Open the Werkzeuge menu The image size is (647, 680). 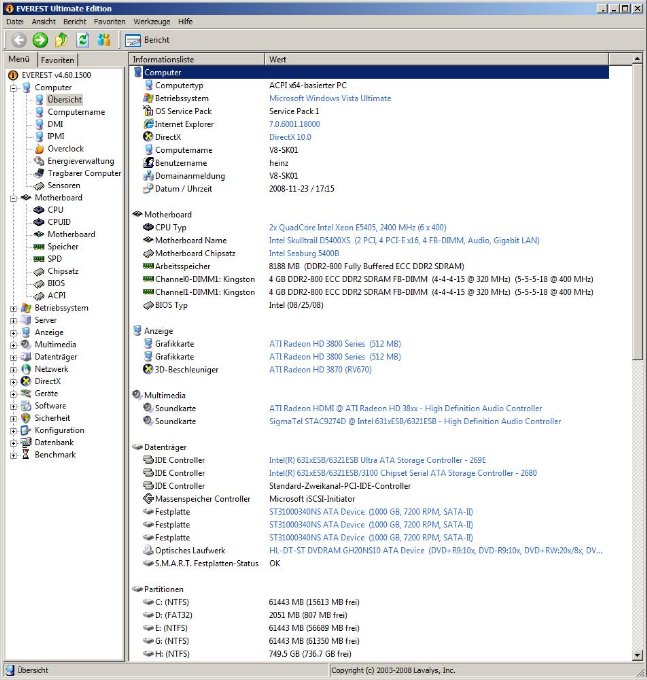150,21
